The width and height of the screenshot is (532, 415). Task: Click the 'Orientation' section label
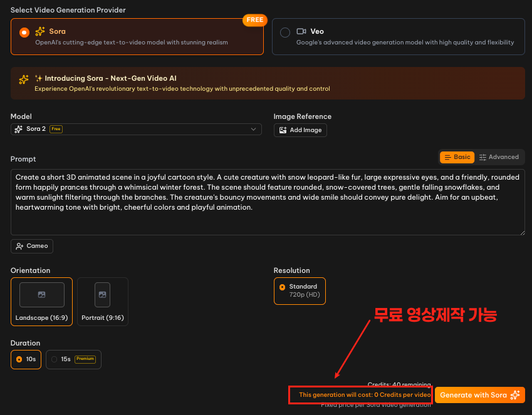click(30, 270)
